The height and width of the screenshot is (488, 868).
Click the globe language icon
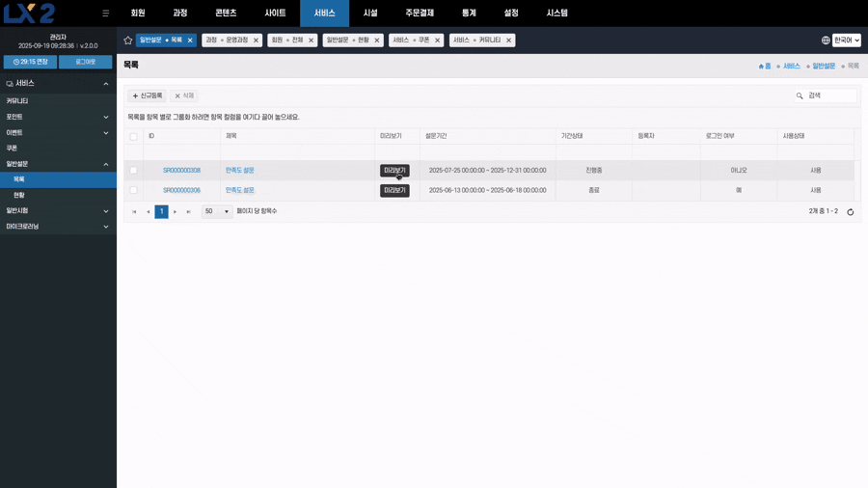pyautogui.click(x=826, y=41)
